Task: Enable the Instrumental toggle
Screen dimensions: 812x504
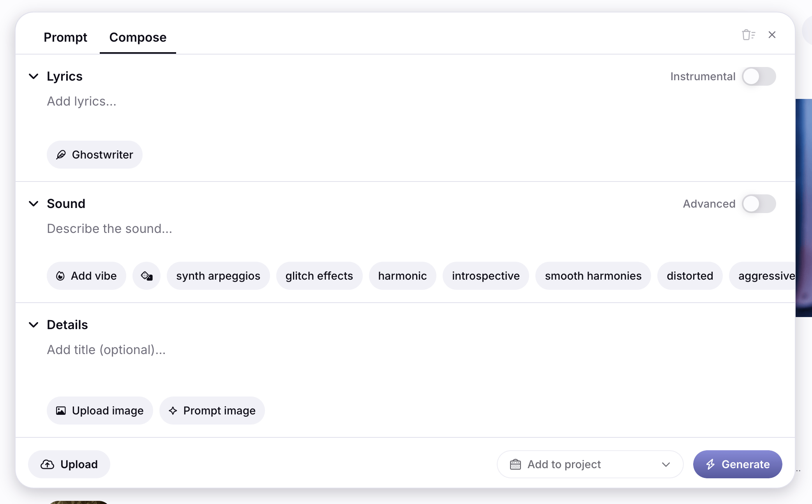Action: pyautogui.click(x=758, y=76)
